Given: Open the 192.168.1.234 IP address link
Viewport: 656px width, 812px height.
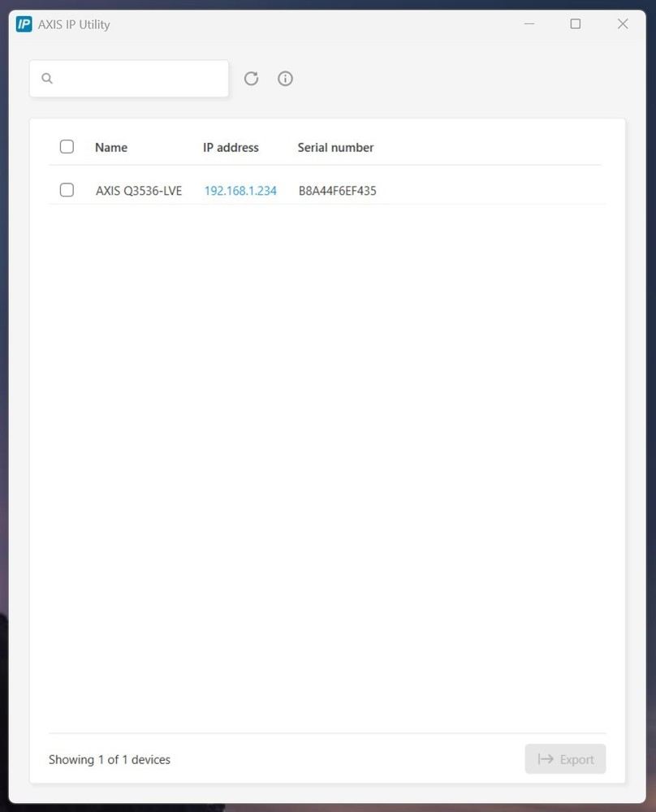Looking at the screenshot, I should coord(240,191).
